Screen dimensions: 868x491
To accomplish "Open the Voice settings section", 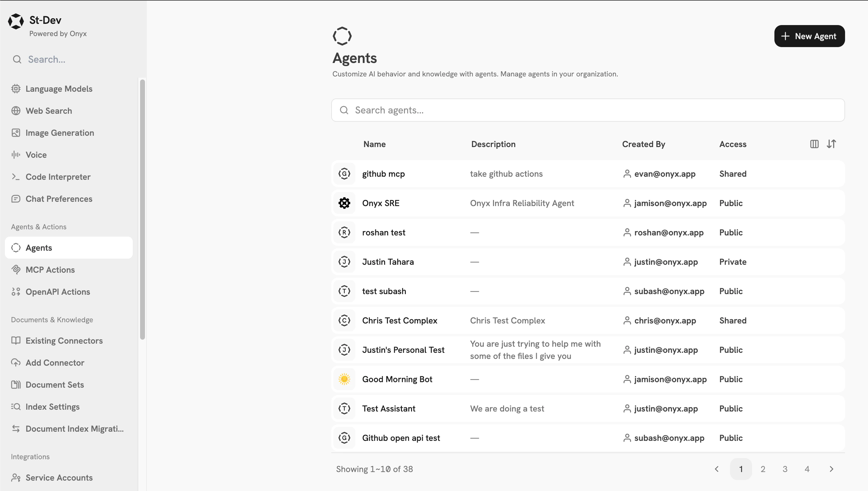I will 36,155.
